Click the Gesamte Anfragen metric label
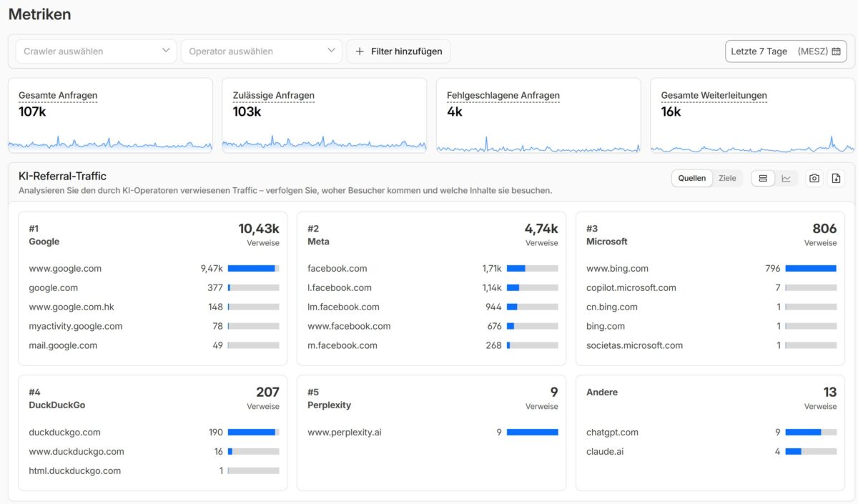 click(x=58, y=95)
